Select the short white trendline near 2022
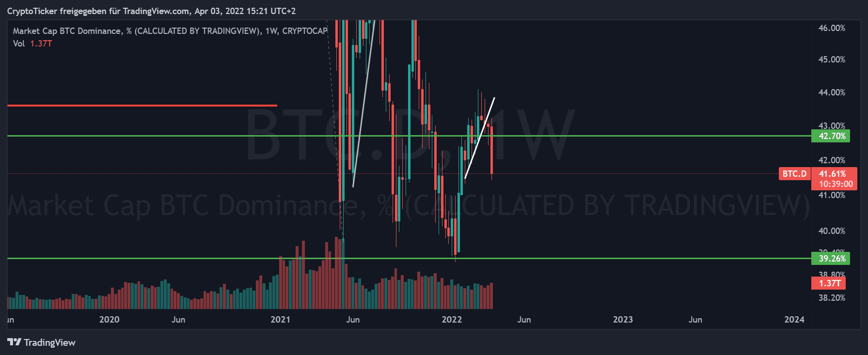The height and width of the screenshot is (355, 868). (x=479, y=139)
